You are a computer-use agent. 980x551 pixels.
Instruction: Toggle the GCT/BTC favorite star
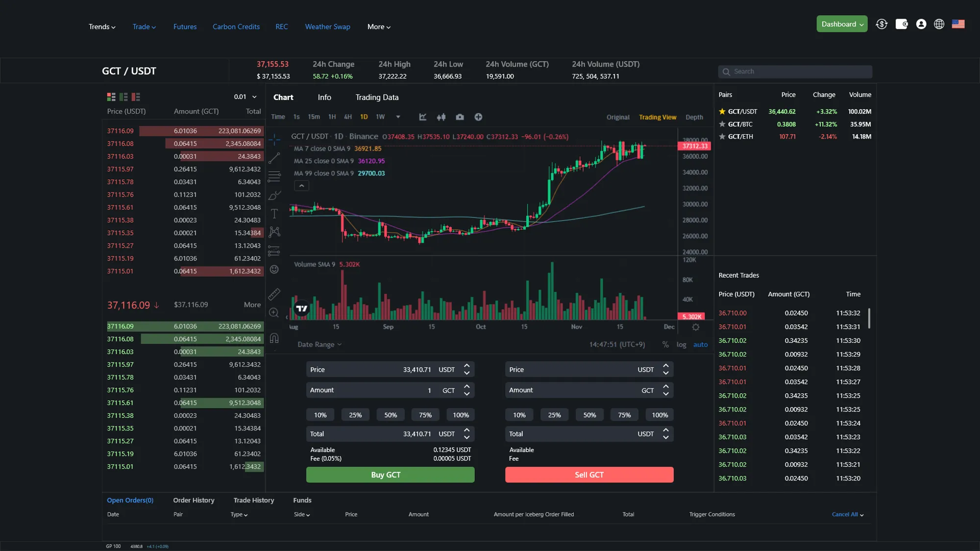point(722,124)
